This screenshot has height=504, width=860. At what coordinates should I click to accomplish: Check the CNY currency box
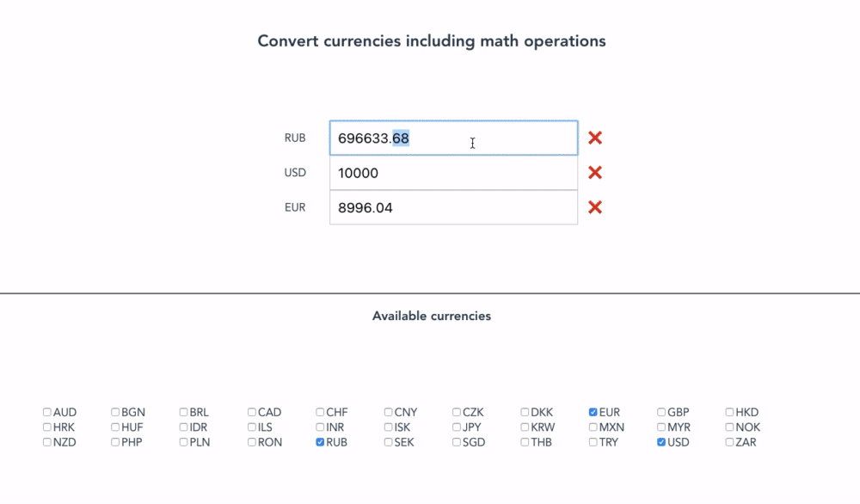coord(388,411)
